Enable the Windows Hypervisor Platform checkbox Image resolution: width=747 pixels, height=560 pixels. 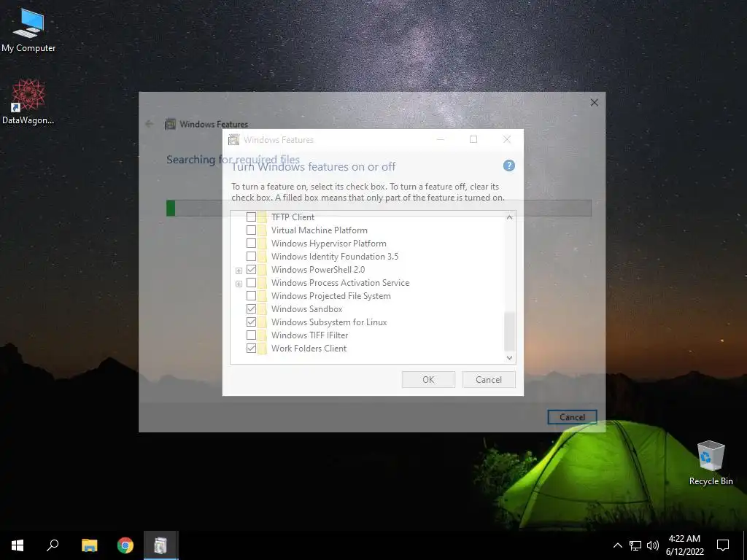251,244
